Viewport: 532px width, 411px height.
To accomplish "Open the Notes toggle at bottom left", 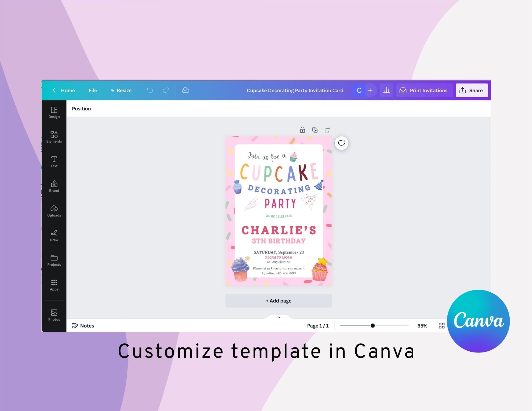I will coord(83,326).
